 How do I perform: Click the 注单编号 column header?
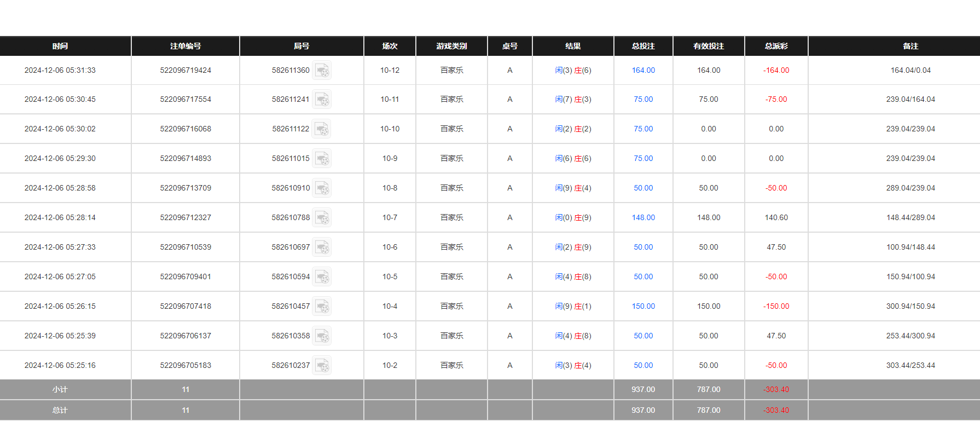[x=185, y=47]
